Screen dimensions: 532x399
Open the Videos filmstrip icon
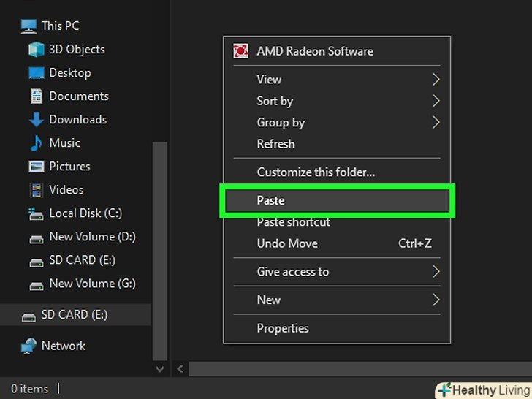pos(37,190)
